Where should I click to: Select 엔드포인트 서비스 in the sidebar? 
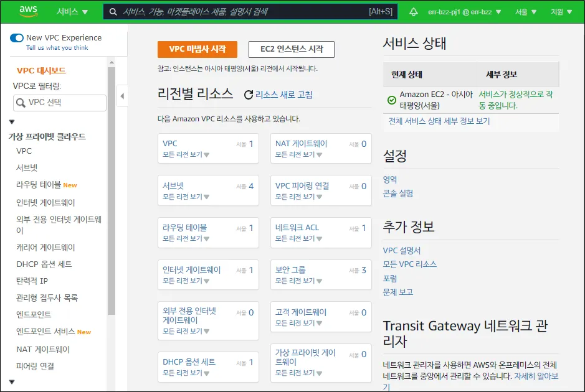[x=45, y=331]
